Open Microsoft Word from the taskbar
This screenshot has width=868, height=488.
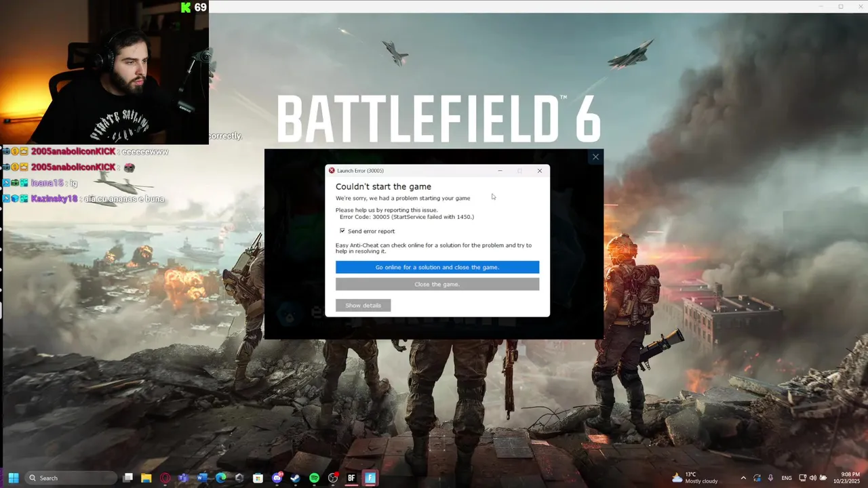202,478
